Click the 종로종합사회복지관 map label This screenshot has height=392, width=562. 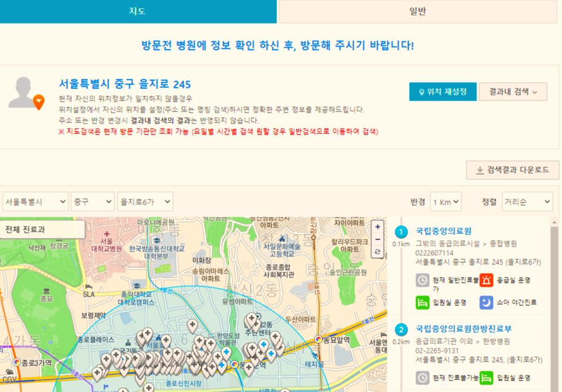[279, 271]
